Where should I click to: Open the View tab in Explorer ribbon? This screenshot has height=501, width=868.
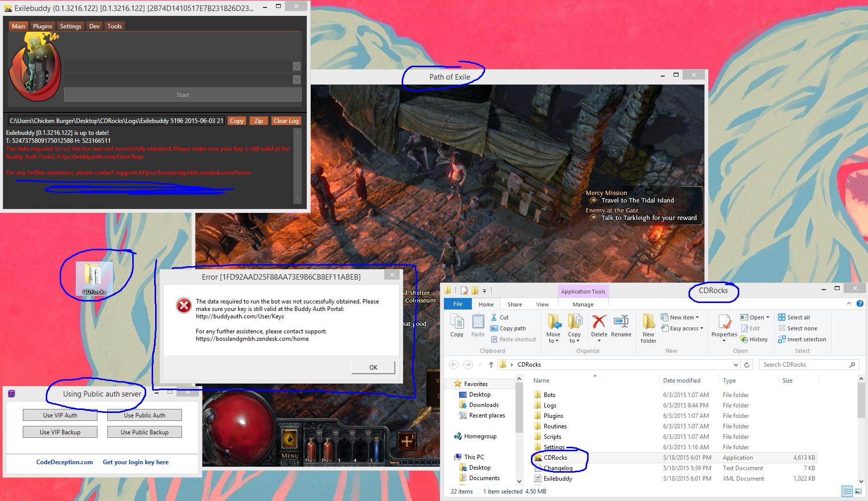coord(542,304)
